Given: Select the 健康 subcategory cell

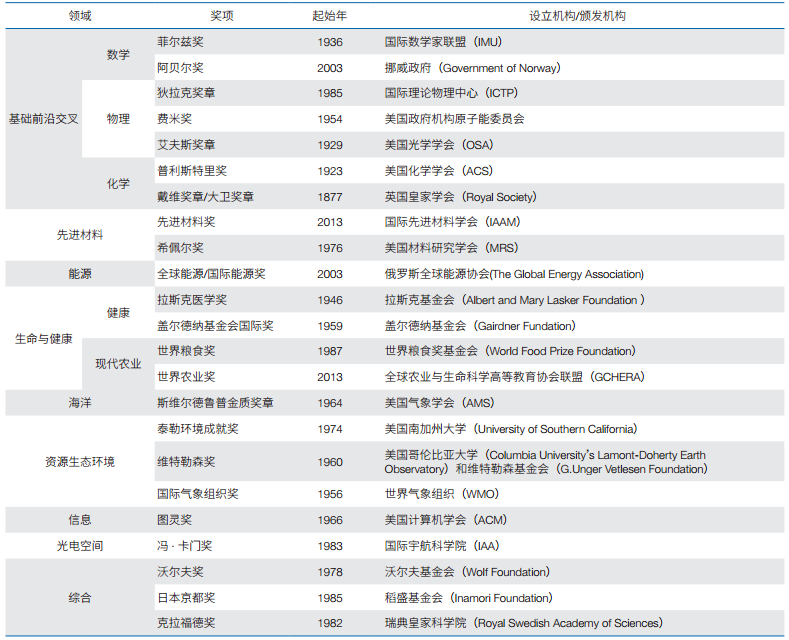Looking at the screenshot, I should (118, 313).
